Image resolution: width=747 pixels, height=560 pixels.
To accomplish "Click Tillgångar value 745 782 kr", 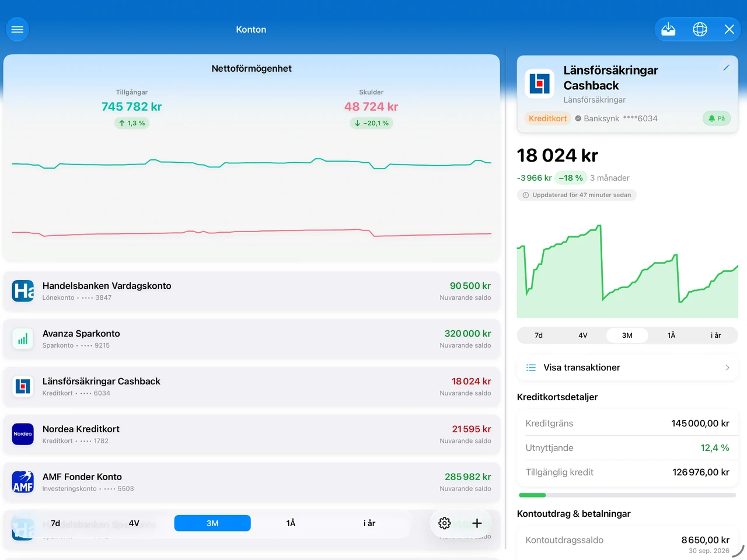I will [131, 107].
